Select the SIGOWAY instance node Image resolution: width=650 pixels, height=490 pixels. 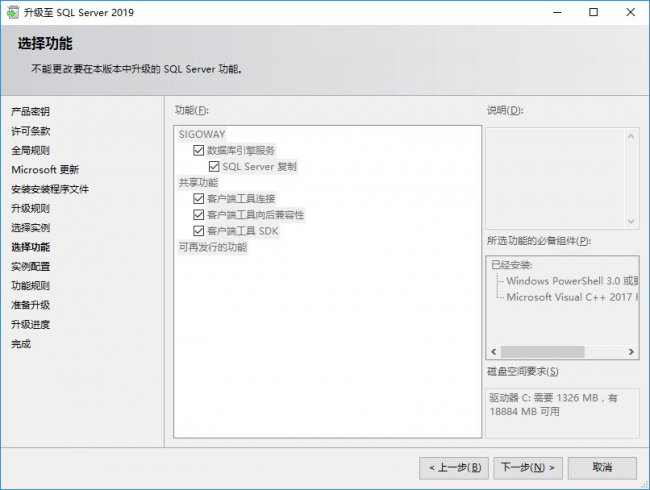tap(202, 134)
